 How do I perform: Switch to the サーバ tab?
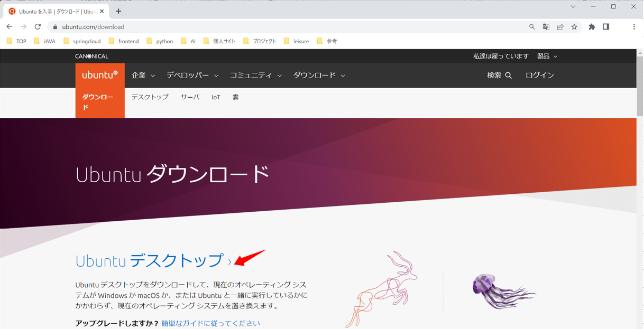coord(190,97)
